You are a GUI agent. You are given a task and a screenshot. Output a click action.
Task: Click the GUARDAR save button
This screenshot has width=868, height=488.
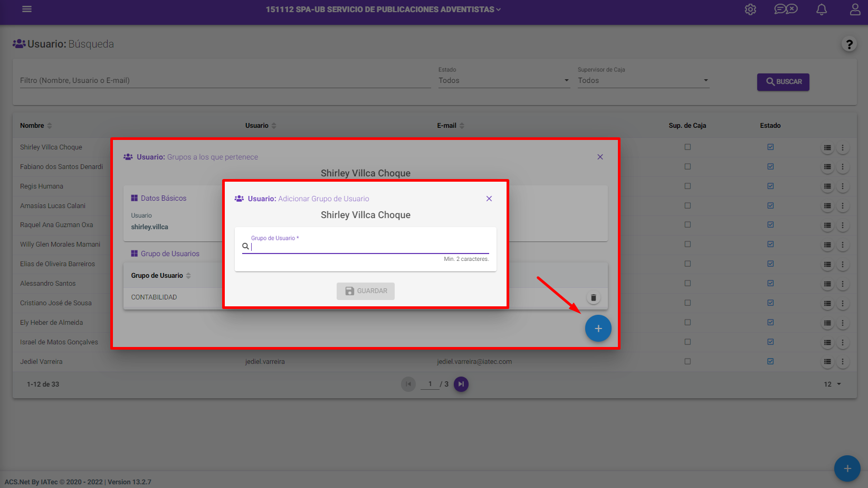point(366,291)
